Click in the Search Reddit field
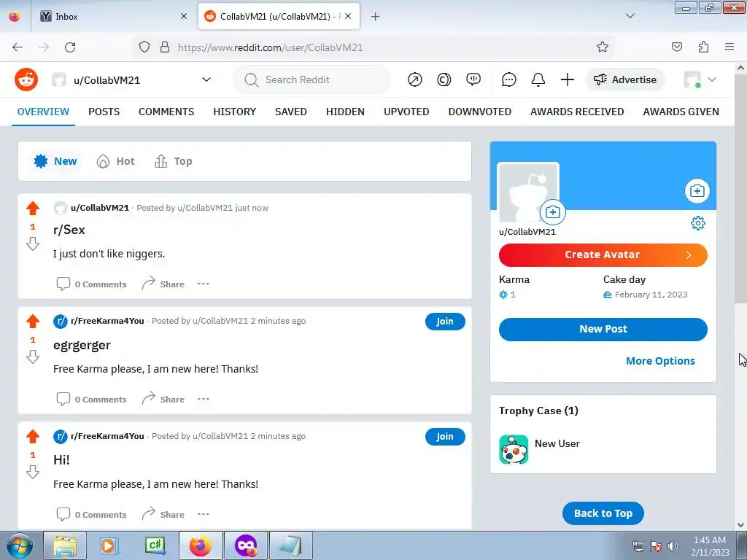The width and height of the screenshot is (747, 560). 312,79
